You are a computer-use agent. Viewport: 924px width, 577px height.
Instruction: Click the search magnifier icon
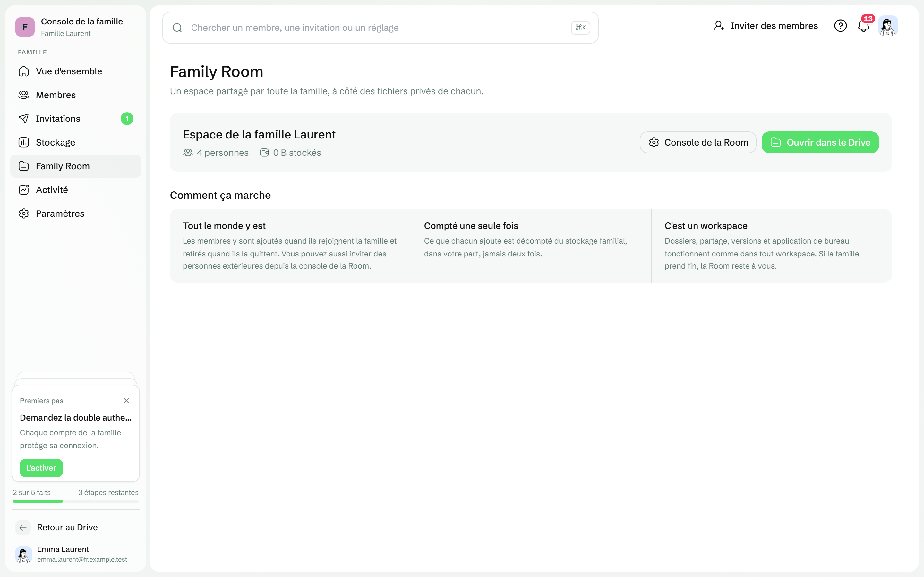[177, 28]
